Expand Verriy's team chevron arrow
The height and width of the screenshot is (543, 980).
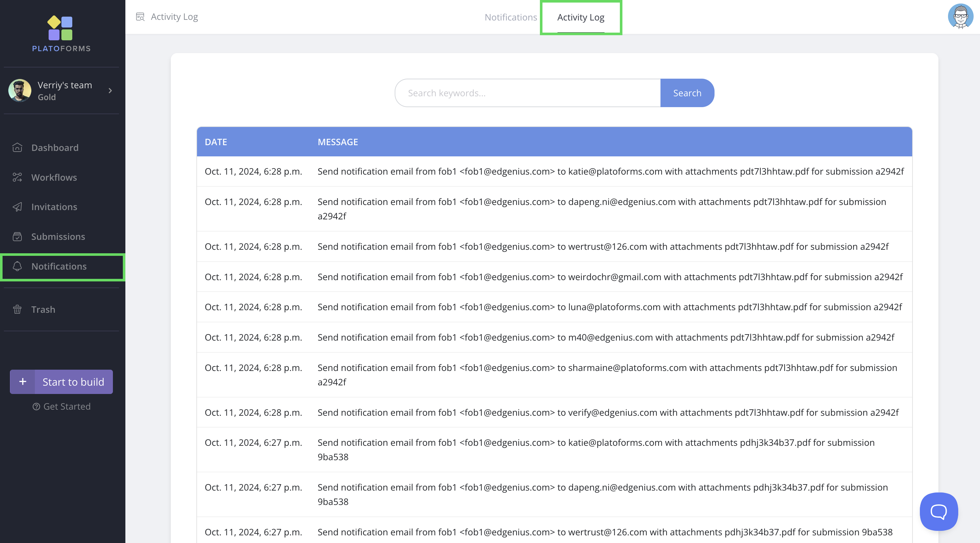tap(110, 90)
